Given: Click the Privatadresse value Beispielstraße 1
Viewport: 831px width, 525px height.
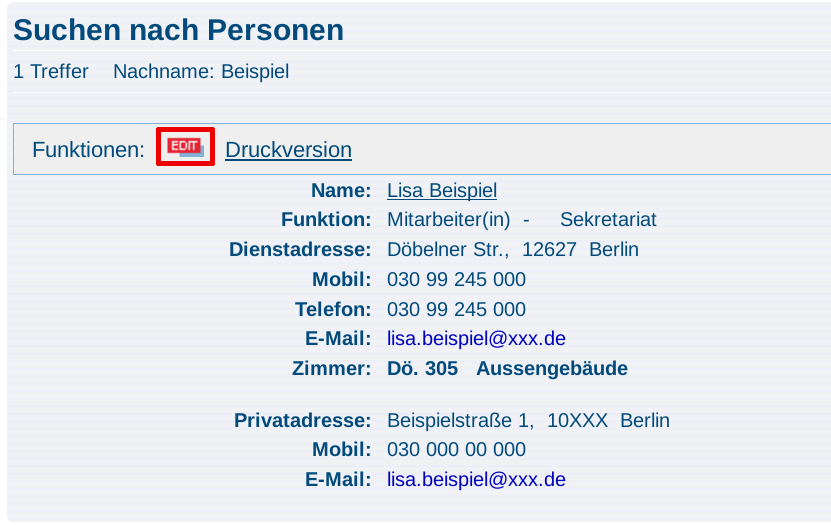Looking at the screenshot, I should click(x=460, y=420).
